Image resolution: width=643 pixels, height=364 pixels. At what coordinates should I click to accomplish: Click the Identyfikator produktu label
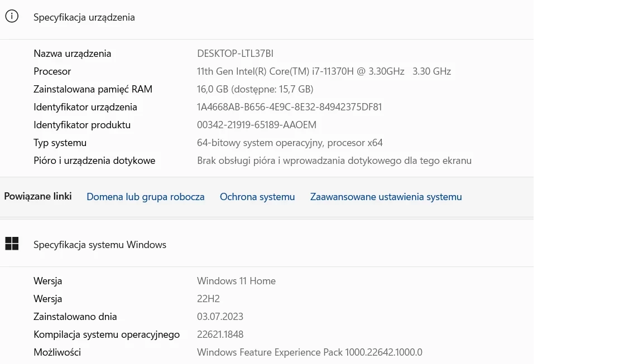tap(82, 125)
